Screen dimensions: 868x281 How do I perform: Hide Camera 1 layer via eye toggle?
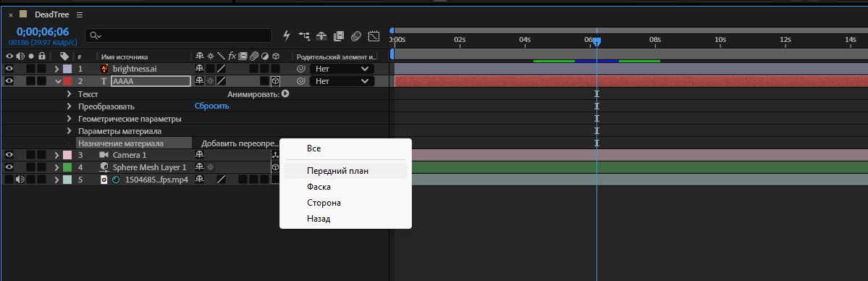click(9, 155)
